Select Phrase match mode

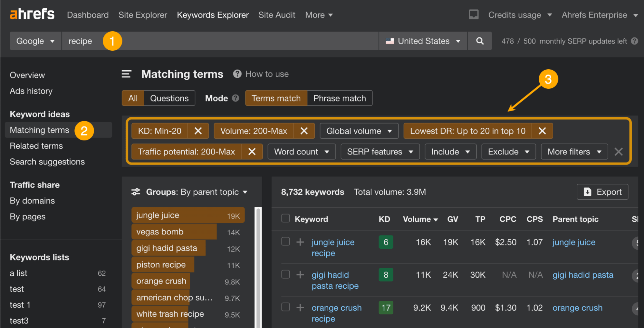pyautogui.click(x=340, y=98)
